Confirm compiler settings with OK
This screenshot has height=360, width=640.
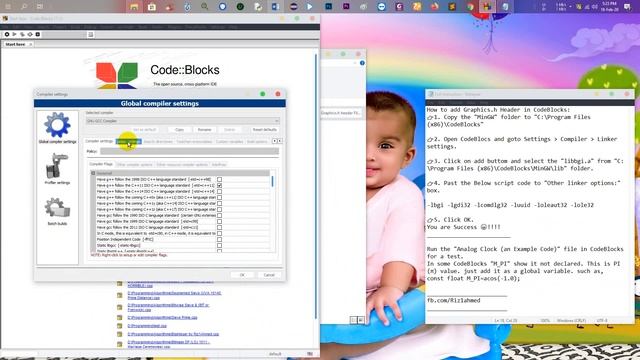pyautogui.click(x=242, y=275)
